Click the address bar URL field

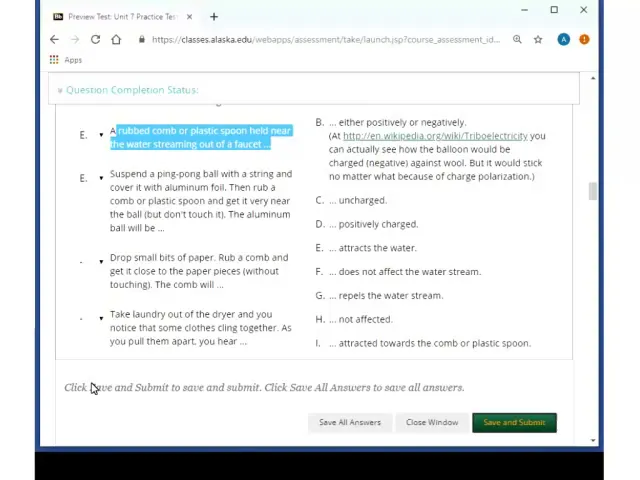325,40
